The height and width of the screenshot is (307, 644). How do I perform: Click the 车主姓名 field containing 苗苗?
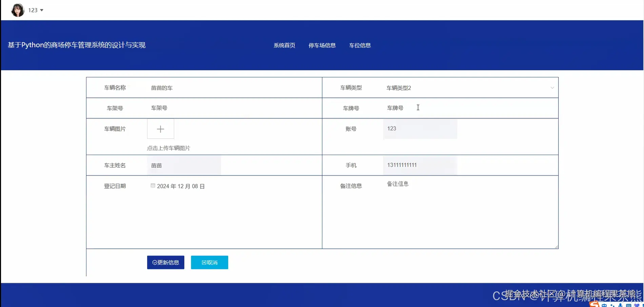[x=184, y=165]
